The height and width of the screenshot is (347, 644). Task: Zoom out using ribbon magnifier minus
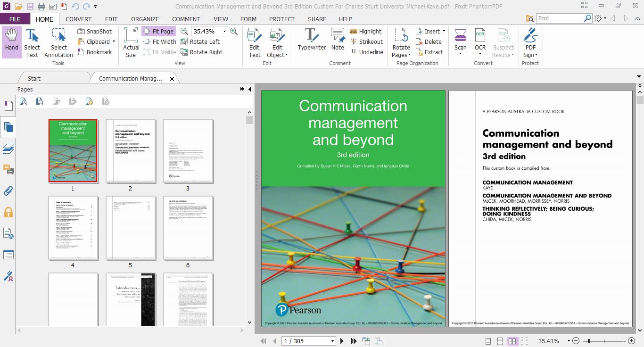[184, 31]
